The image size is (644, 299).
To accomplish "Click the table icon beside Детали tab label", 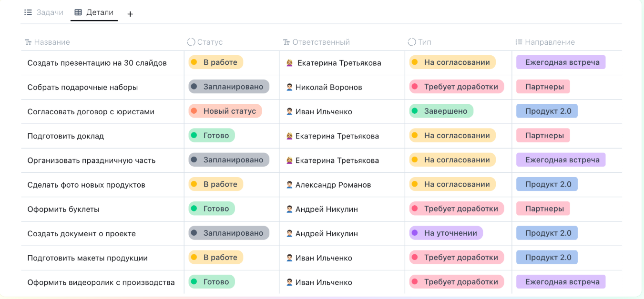I will (78, 12).
